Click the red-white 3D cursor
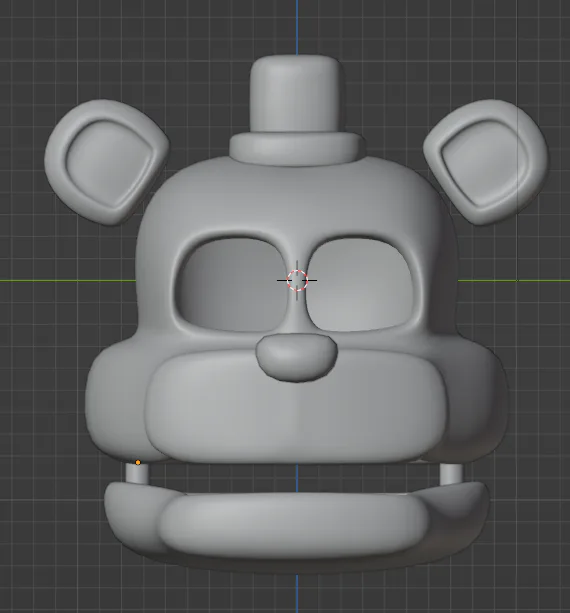 (297, 280)
